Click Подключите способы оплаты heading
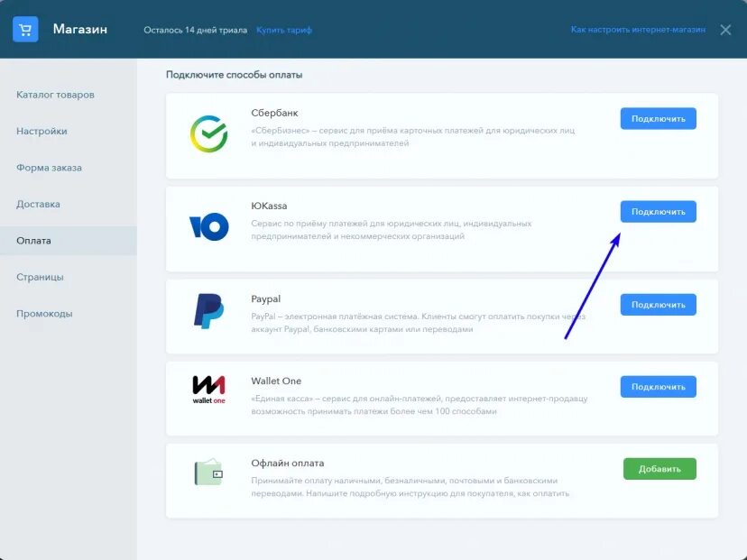 click(234, 75)
